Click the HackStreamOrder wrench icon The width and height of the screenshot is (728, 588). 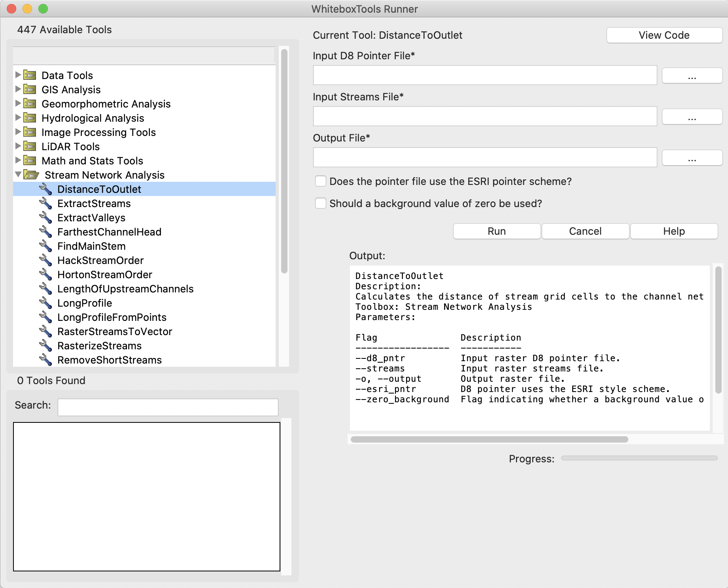coord(45,260)
